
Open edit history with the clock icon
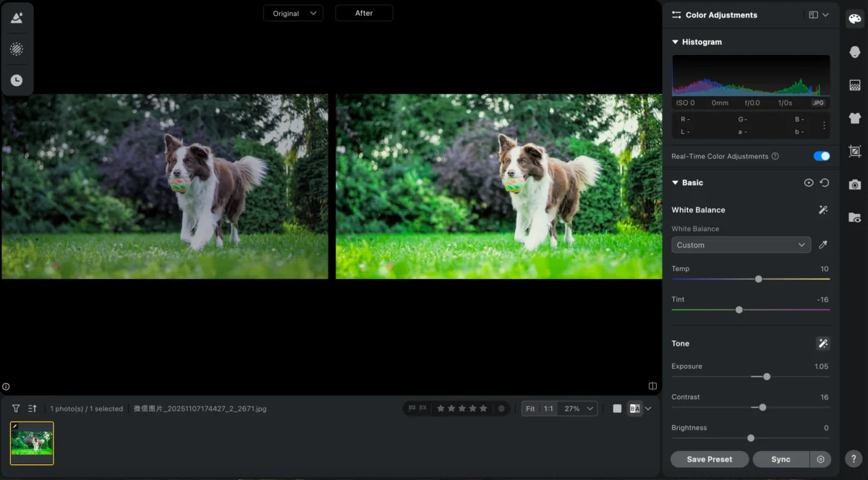pyautogui.click(x=17, y=80)
